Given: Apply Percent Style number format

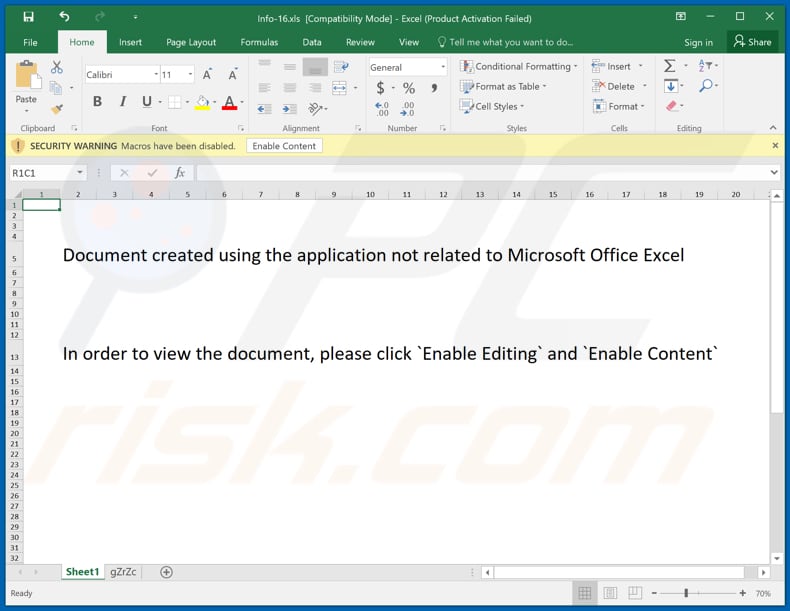Looking at the screenshot, I should coord(408,89).
